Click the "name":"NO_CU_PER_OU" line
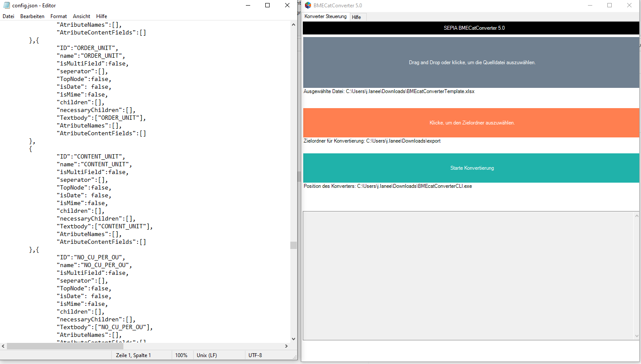 94,265
